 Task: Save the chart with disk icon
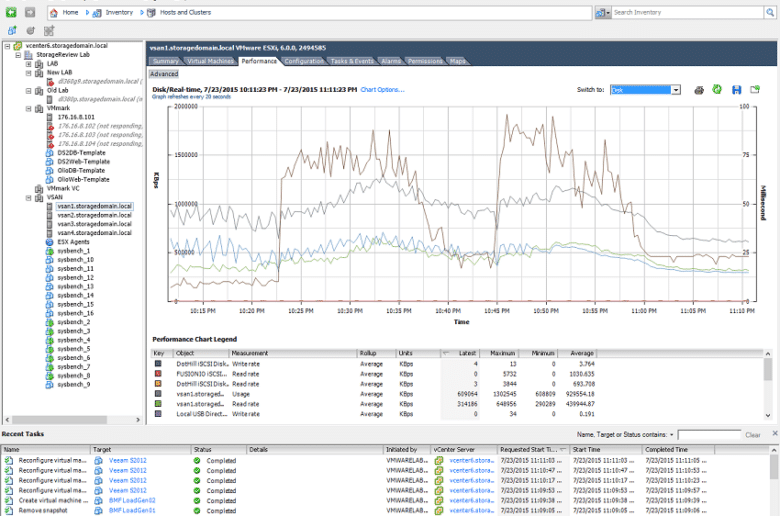(x=736, y=90)
